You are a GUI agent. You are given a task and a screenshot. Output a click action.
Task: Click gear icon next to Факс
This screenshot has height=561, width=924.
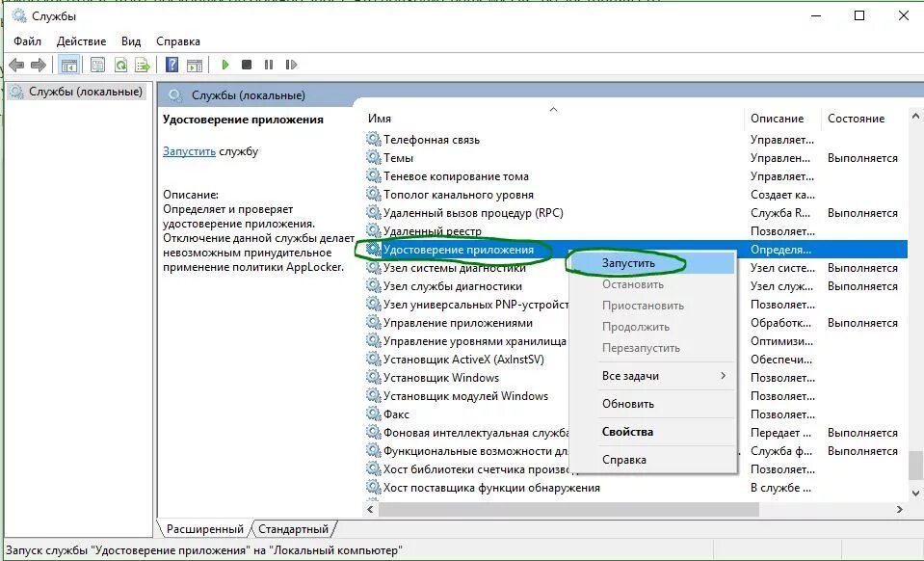tap(373, 414)
